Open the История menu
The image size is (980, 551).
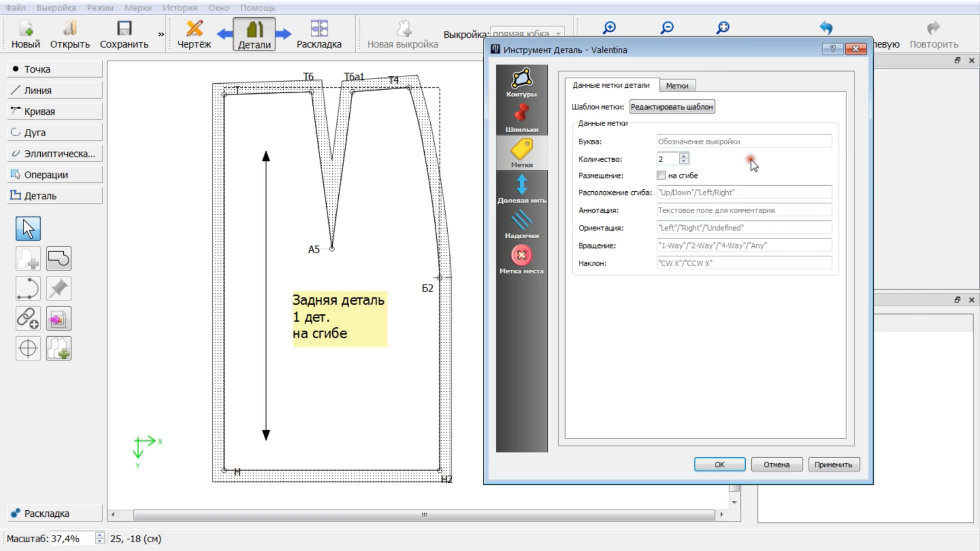(x=180, y=8)
